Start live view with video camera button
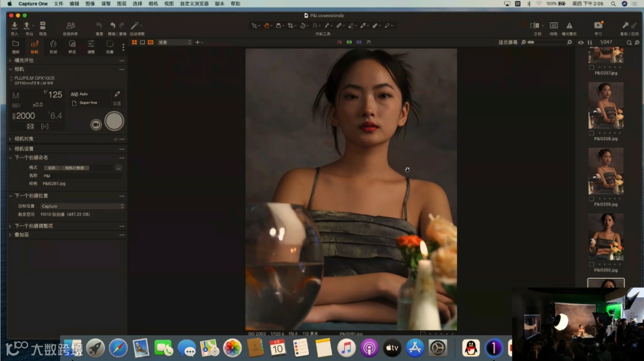Image resolution: width=644 pixels, height=361 pixels. (95, 125)
